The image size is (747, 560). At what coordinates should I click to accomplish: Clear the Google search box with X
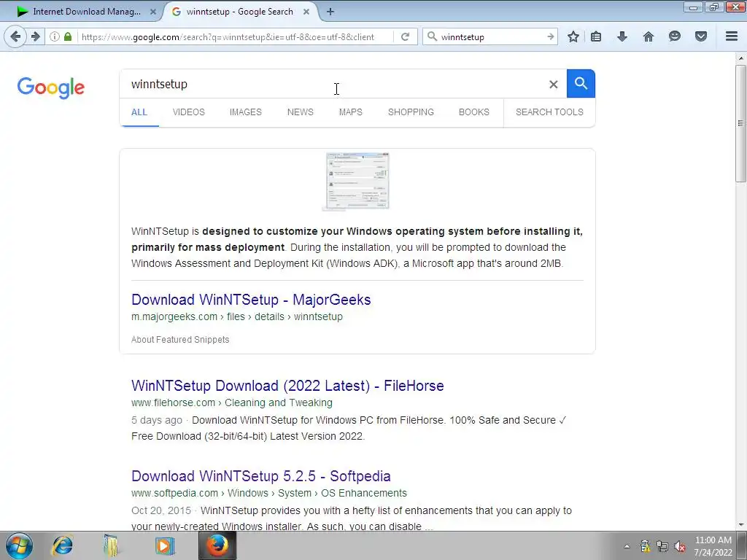pyautogui.click(x=553, y=85)
